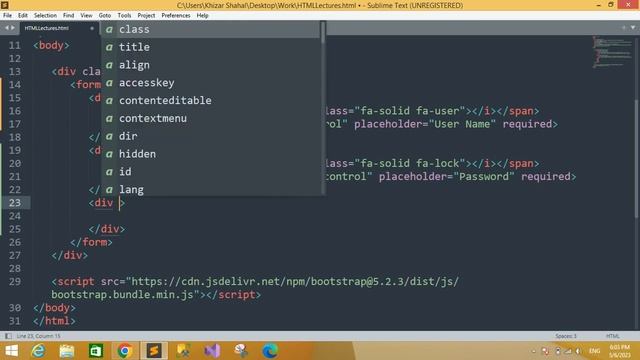Open the Edit menu
640x360 pixels.
click(22, 16)
